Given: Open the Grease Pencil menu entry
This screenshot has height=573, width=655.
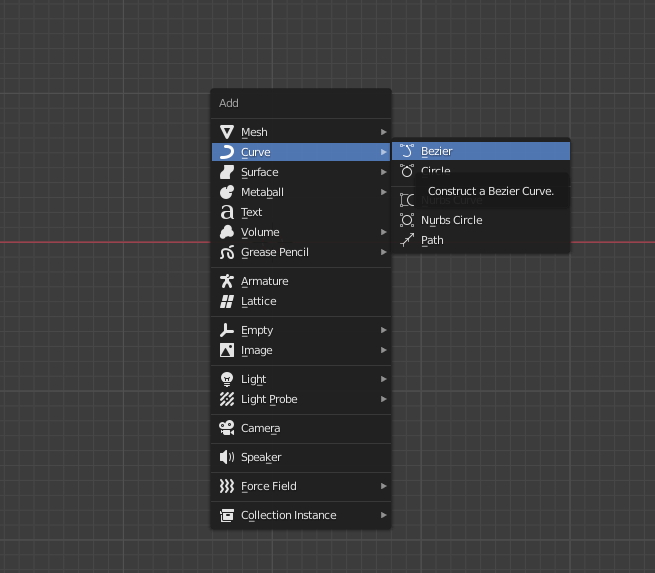Looking at the screenshot, I should click(301, 252).
